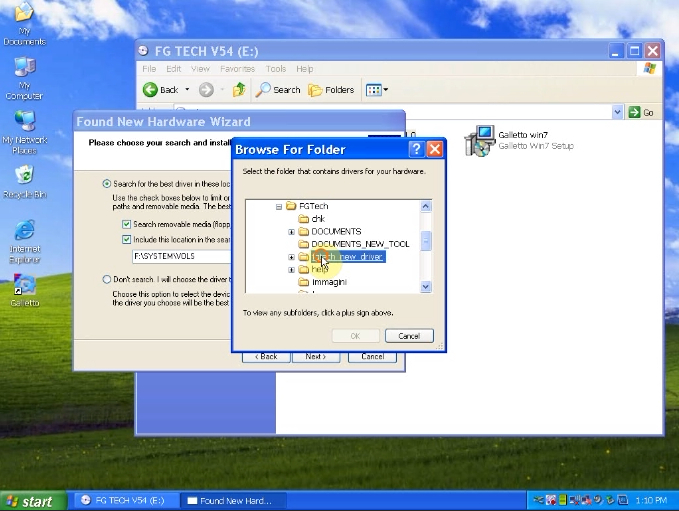The width and height of the screenshot is (679, 511).
Task: Toggle the Folders pane in Explorer
Action: point(331,90)
